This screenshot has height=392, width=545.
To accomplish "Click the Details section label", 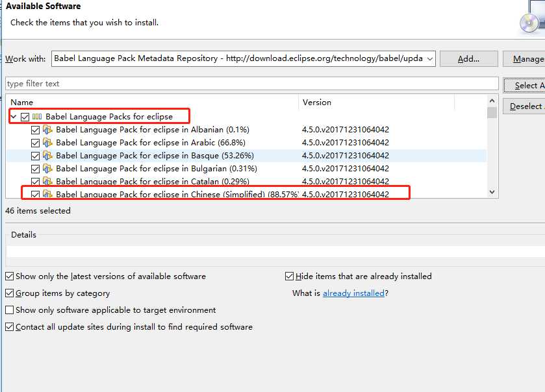I will [23, 235].
